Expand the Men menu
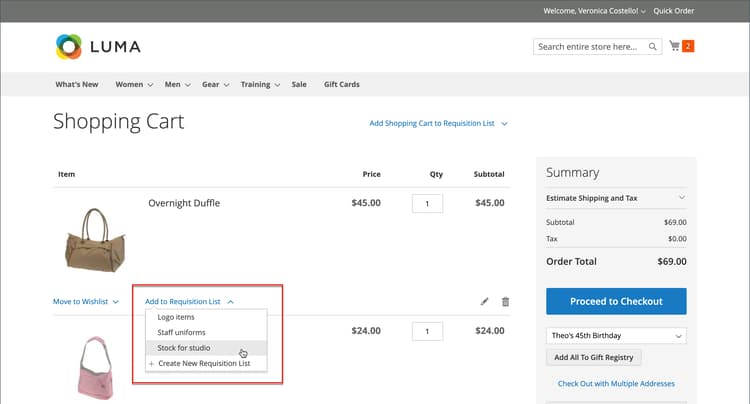Screen dimensions: 750x404 pyautogui.click(x=177, y=84)
